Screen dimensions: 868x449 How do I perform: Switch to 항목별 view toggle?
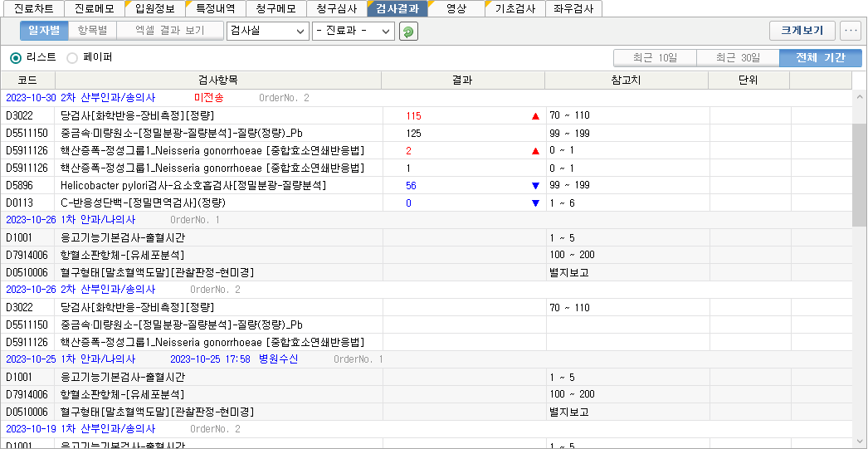pos(92,31)
